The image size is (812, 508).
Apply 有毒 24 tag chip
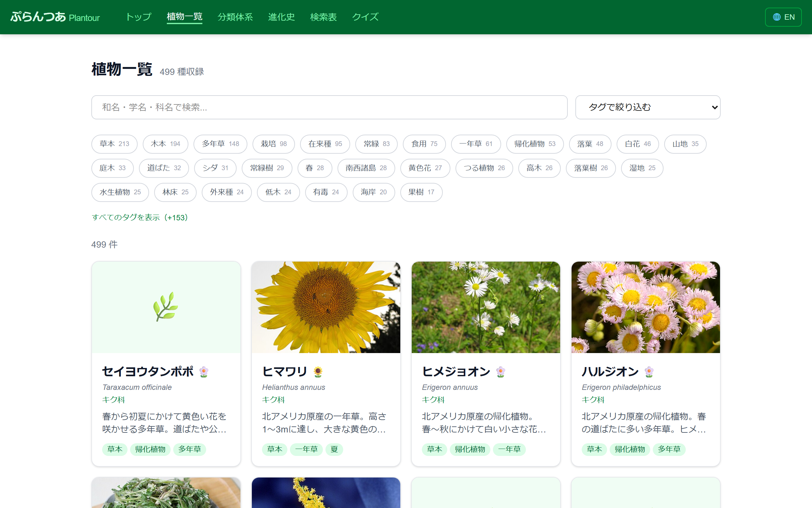pyautogui.click(x=326, y=192)
